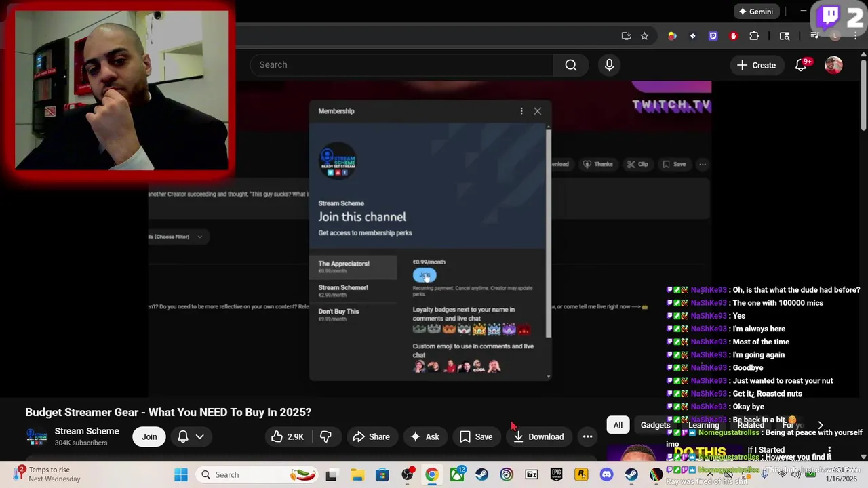Open the more options menu beside Download

click(x=588, y=436)
